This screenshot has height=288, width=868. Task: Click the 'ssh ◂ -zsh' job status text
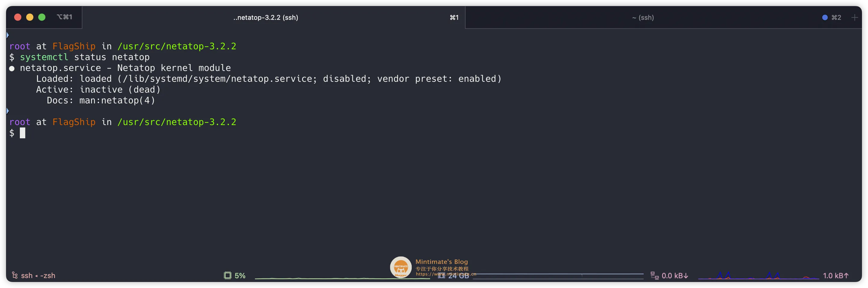tap(38, 276)
